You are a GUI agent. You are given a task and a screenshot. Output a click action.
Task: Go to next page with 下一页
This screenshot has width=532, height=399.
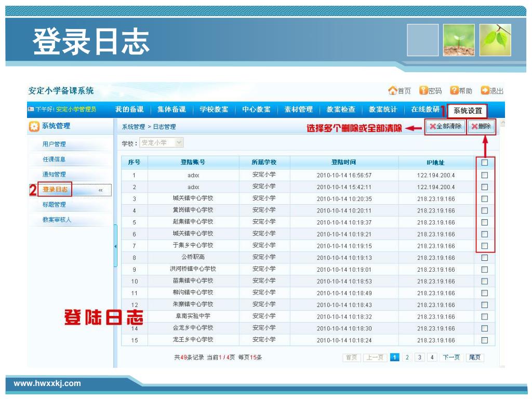450,357
